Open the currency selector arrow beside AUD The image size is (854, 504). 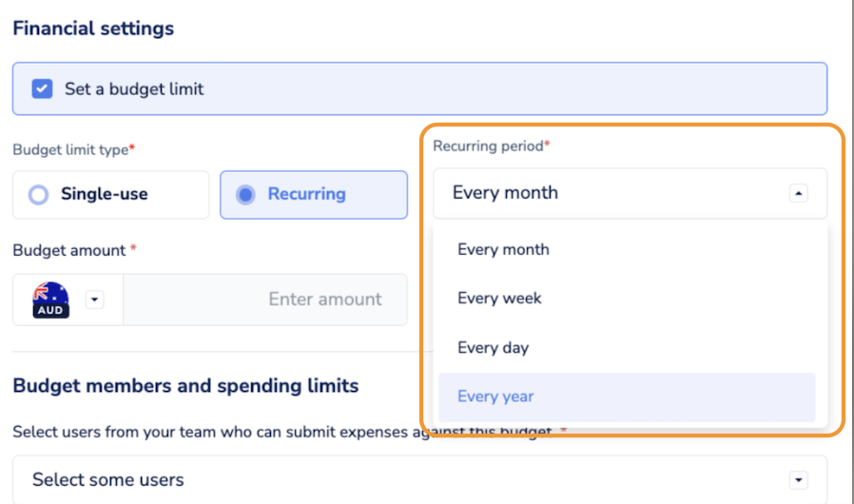point(94,300)
